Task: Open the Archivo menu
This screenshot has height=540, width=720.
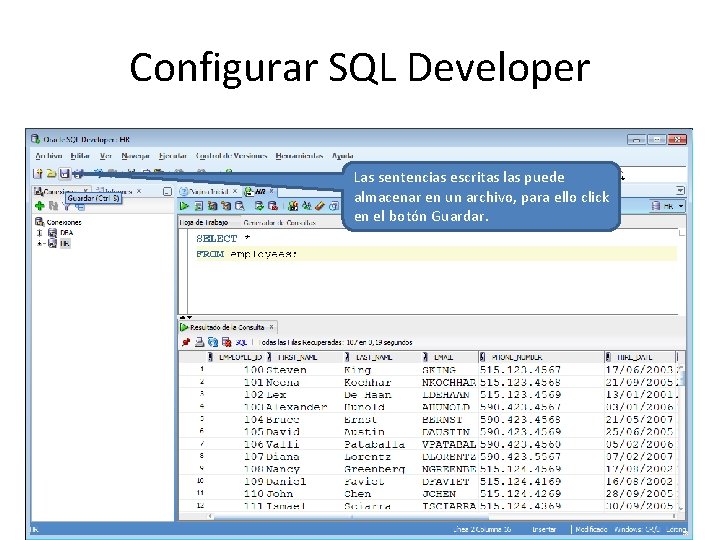Action: [x=49, y=156]
